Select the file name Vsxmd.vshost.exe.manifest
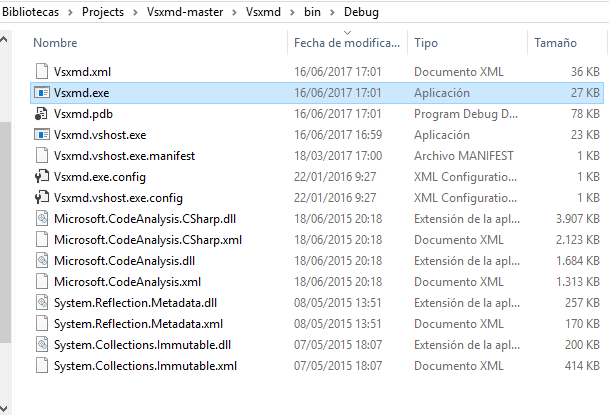 click(x=124, y=156)
